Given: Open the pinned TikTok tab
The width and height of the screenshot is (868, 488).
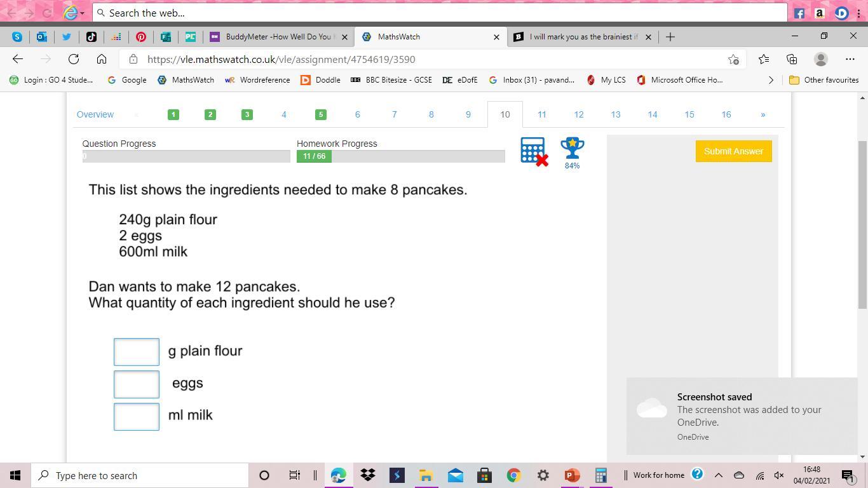Looking at the screenshot, I should pos(92,37).
